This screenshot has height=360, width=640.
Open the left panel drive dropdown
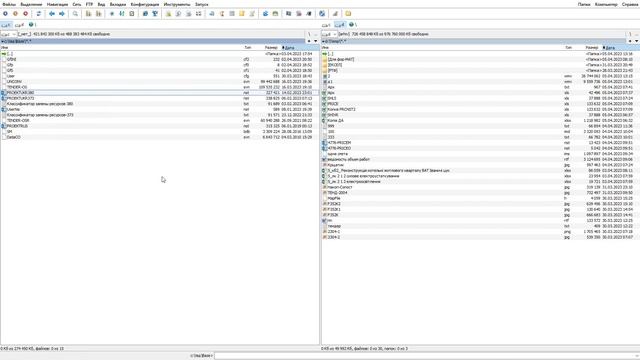click(x=9, y=34)
